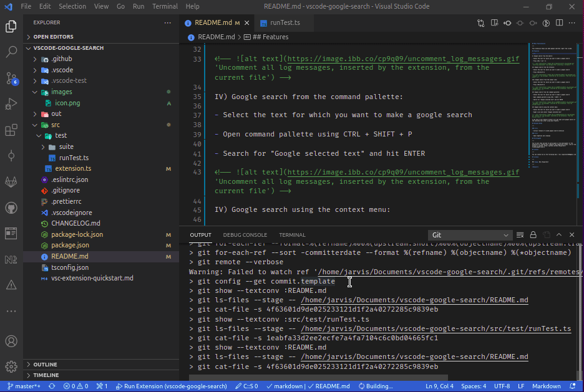Change Spaces: 4 indentation setting
This screenshot has height=392, width=584.
coord(474,386)
